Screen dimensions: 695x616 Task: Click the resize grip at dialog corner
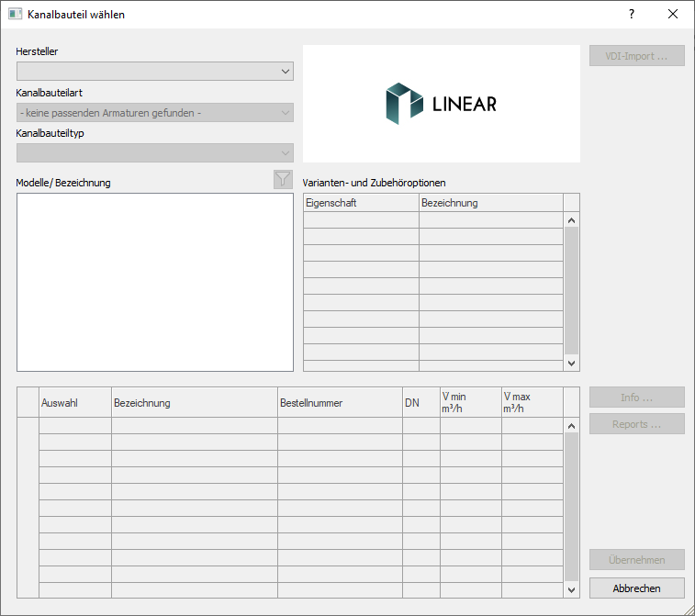pyautogui.click(x=689, y=610)
